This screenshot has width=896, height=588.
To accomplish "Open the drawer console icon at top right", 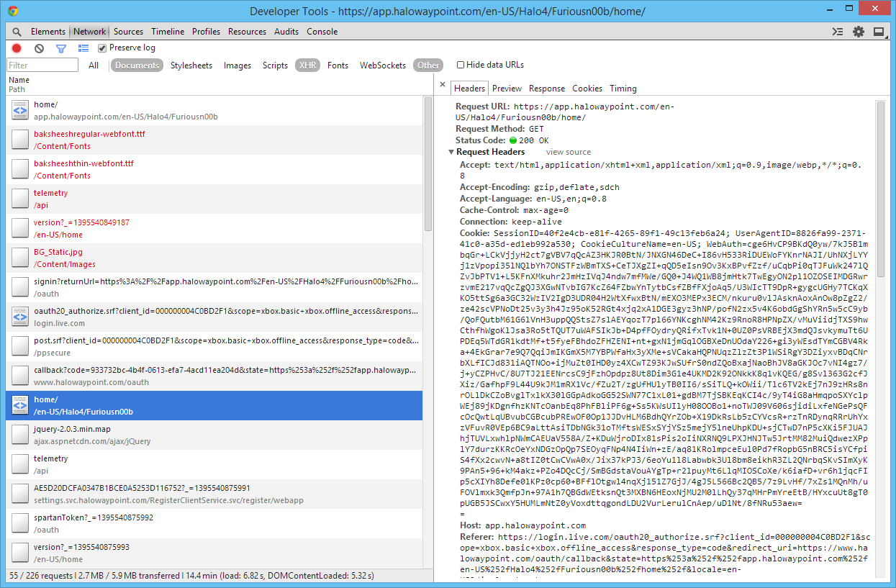I will (837, 32).
